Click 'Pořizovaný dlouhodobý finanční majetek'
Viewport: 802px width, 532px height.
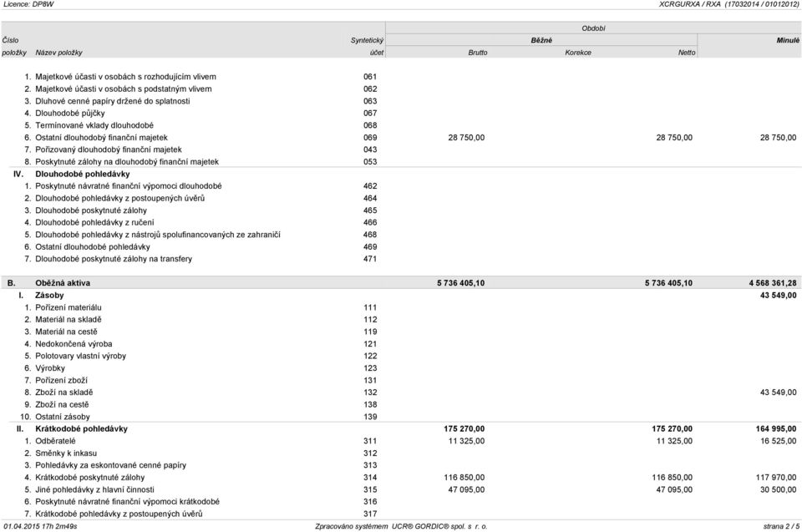pyautogui.click(x=109, y=149)
